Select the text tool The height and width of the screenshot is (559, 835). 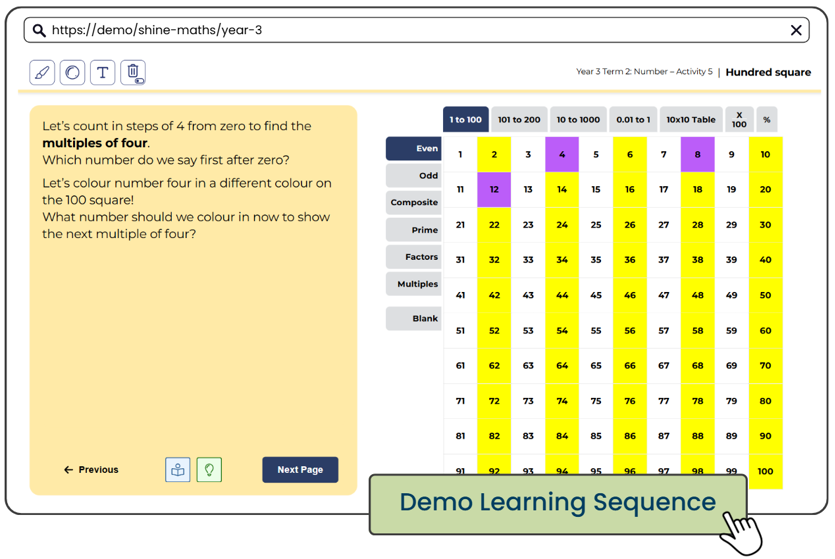click(x=103, y=72)
